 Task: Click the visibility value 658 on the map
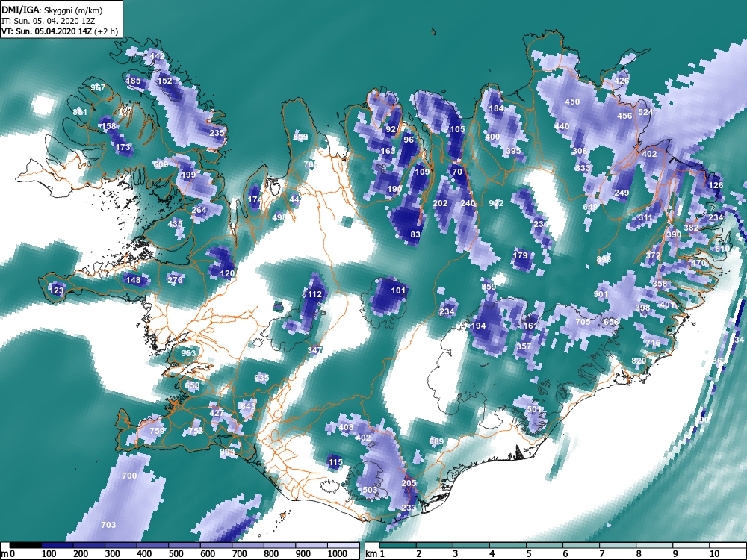click(x=193, y=385)
